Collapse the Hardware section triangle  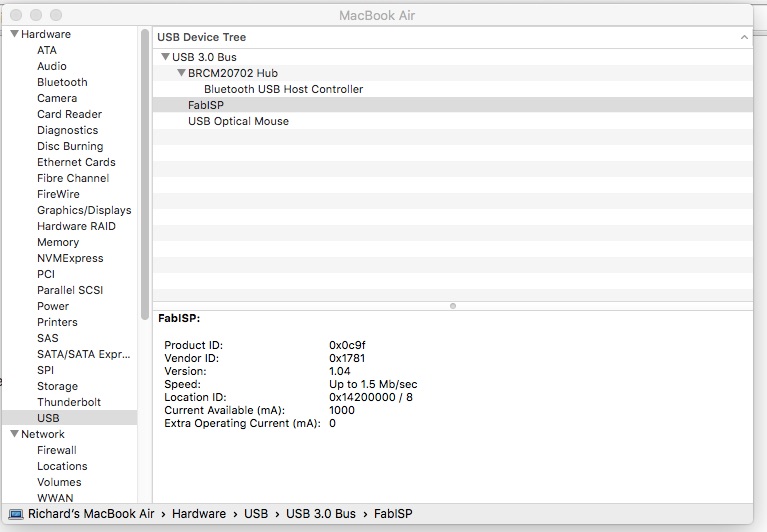tap(15, 34)
